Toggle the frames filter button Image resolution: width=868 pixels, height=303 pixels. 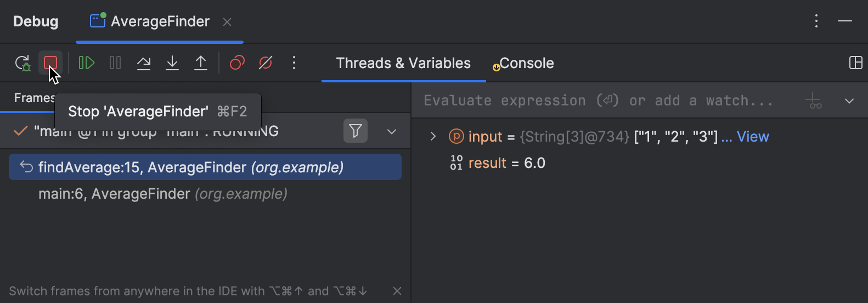pos(356,131)
